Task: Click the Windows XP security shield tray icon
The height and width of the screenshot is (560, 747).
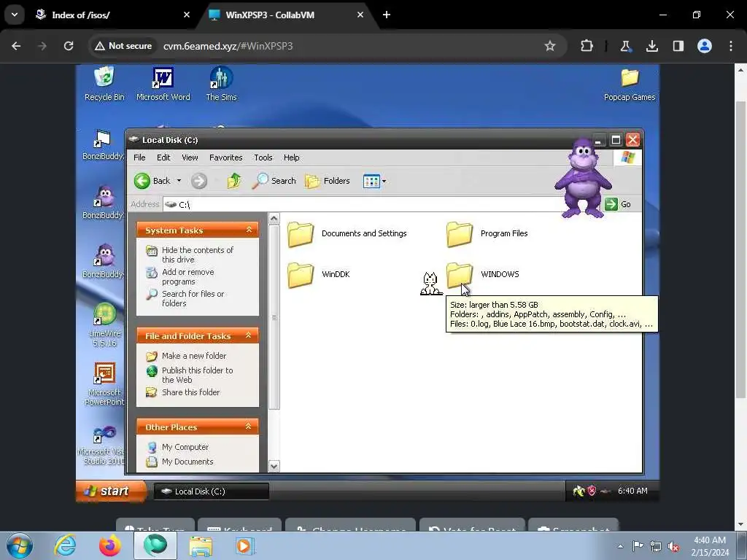Action: 592,491
